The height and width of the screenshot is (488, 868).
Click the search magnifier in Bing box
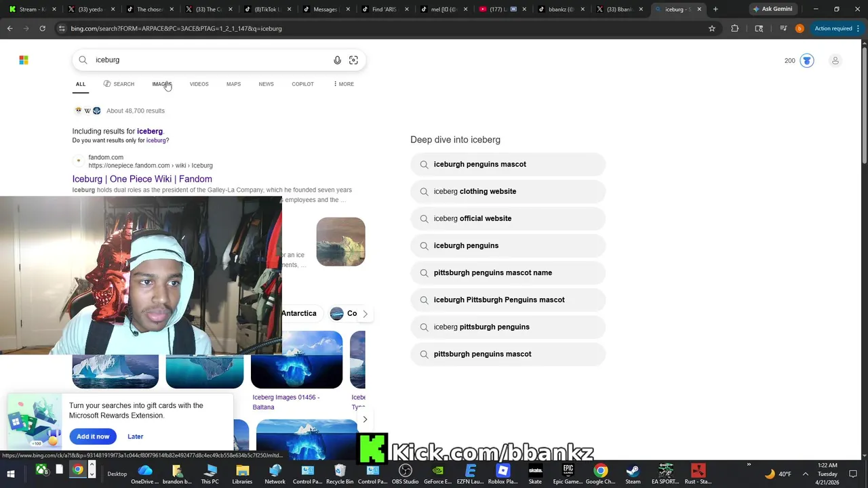[x=83, y=60]
